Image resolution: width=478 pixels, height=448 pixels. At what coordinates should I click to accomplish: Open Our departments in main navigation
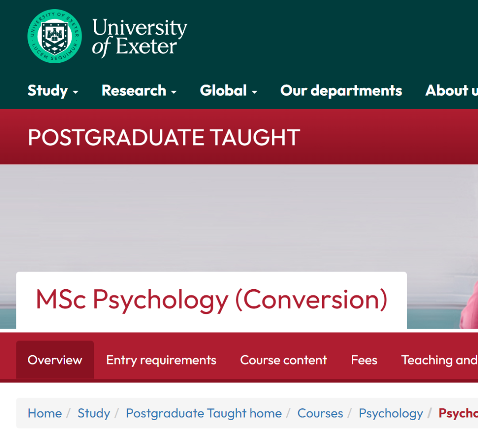pos(341,91)
